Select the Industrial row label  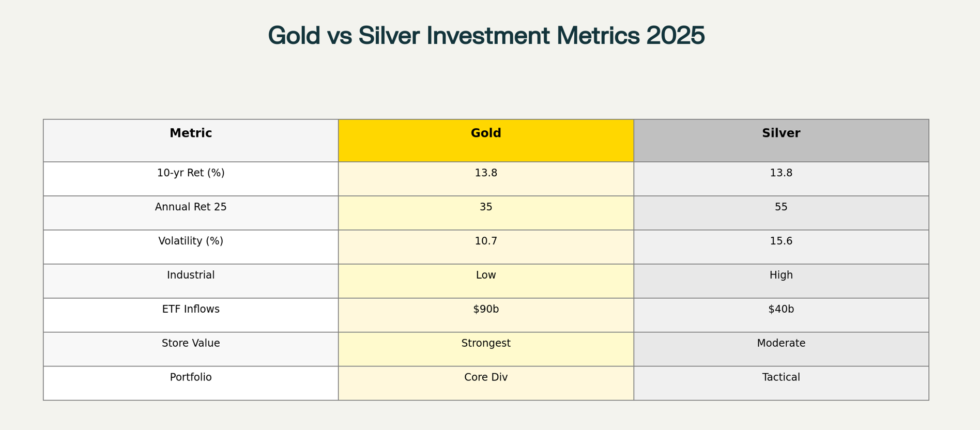191,275
